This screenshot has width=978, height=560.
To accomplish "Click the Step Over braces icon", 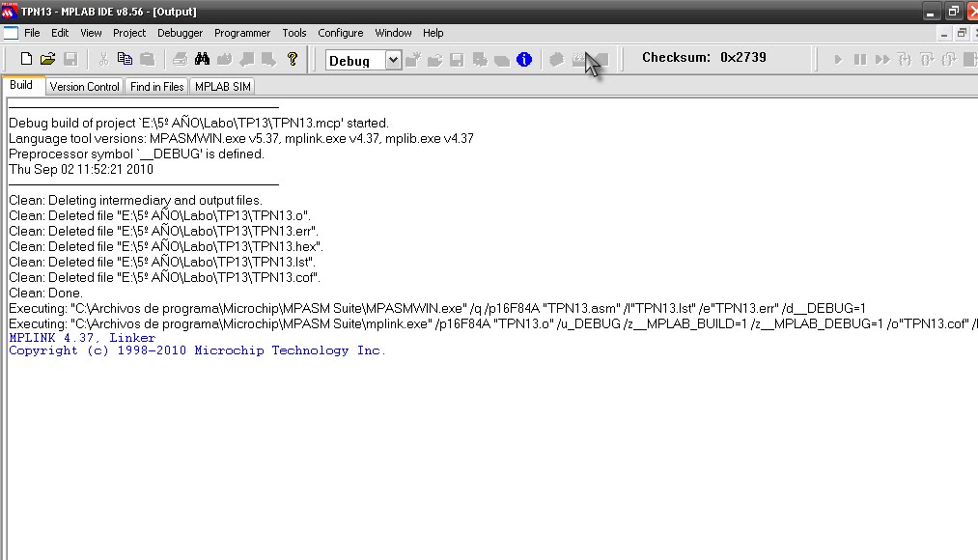I will [927, 60].
